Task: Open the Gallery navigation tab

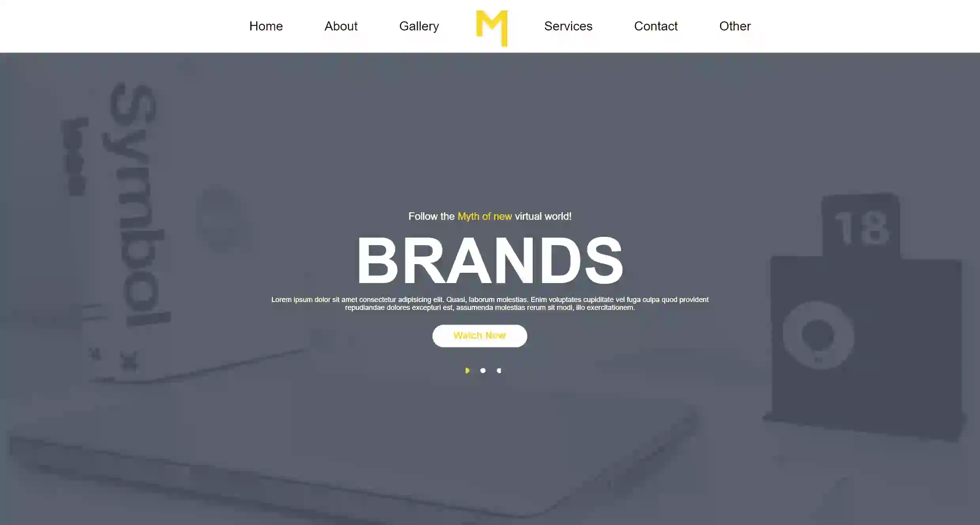Action: pos(419,26)
